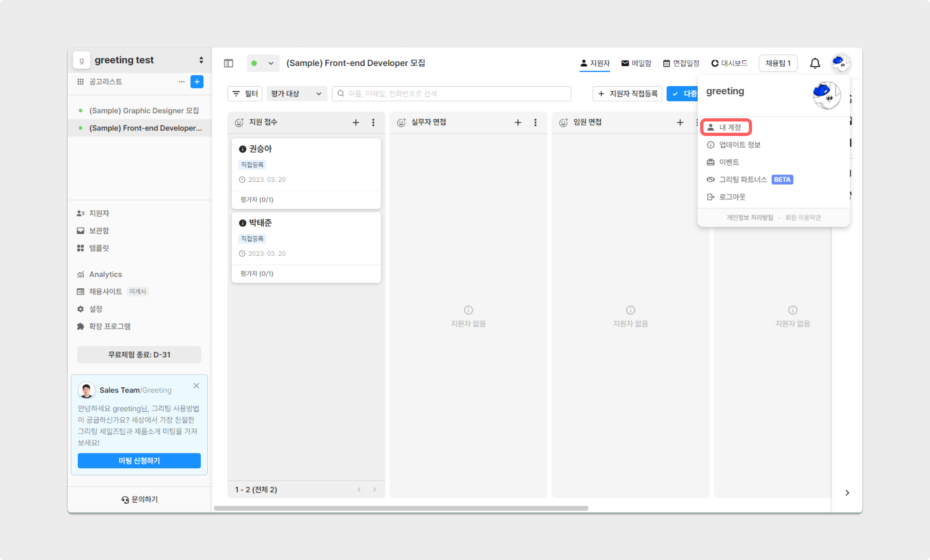Click the 미팅 신청하기 button

[x=139, y=461]
